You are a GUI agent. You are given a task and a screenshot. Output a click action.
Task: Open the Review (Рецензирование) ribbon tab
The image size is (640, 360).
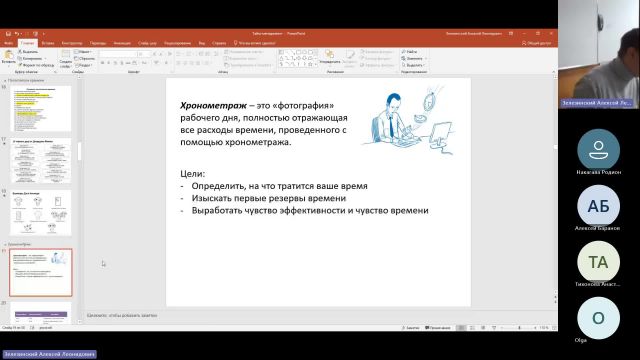[x=178, y=43]
